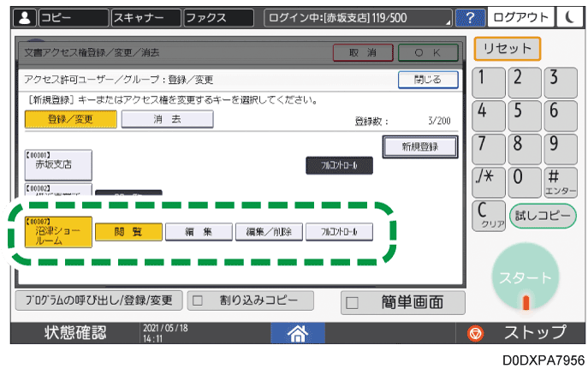Confirm with the OK button
This screenshot has width=588, height=369.
point(428,52)
